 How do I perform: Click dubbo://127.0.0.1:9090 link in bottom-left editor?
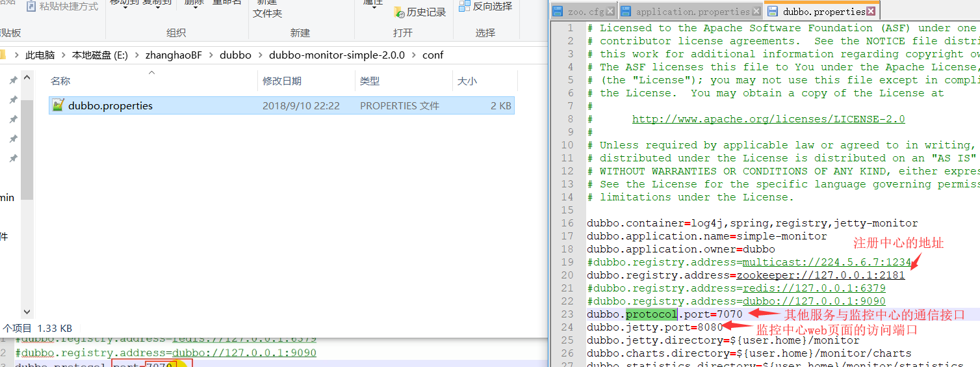244,353
